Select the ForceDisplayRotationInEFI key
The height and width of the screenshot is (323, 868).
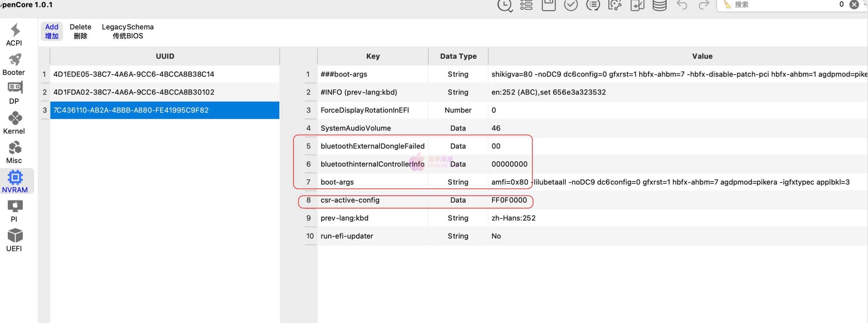coord(373,110)
